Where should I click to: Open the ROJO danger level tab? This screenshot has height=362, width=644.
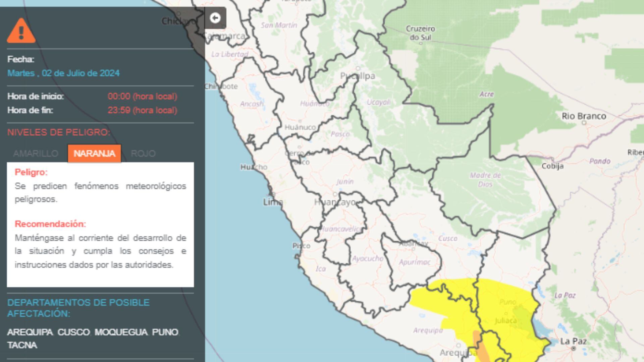pyautogui.click(x=143, y=154)
